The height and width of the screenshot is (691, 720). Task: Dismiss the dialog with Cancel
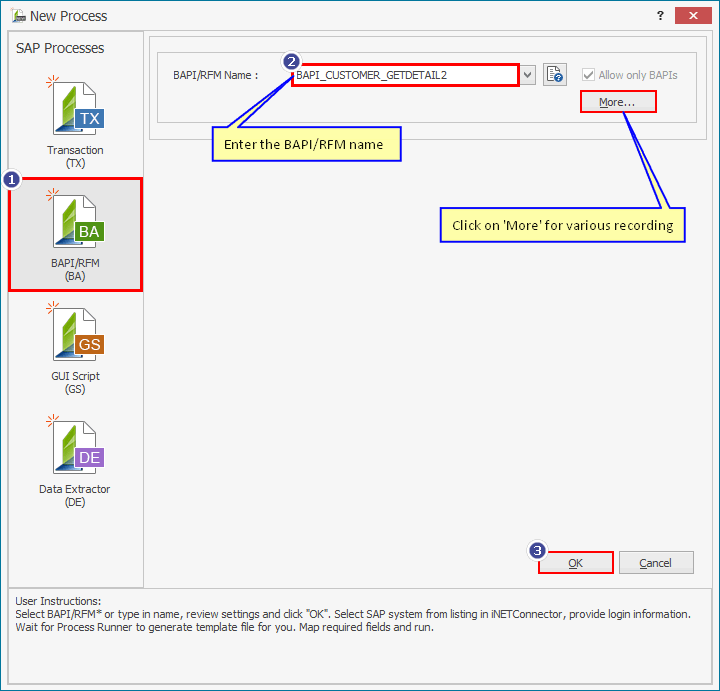[x=656, y=563]
